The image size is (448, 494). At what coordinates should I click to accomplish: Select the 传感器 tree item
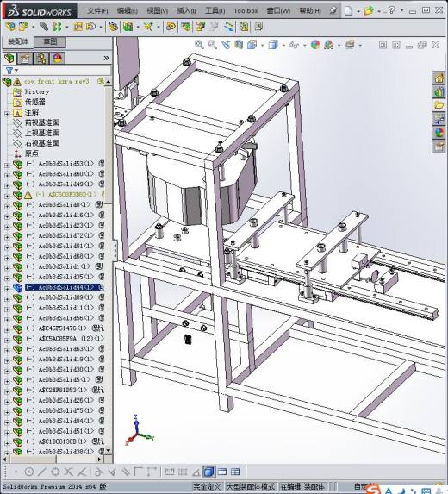coord(35,102)
